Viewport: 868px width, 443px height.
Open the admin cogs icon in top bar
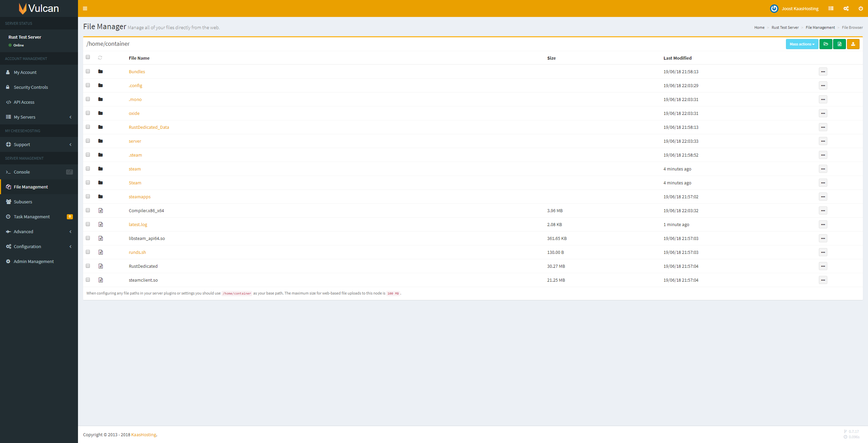pos(846,8)
